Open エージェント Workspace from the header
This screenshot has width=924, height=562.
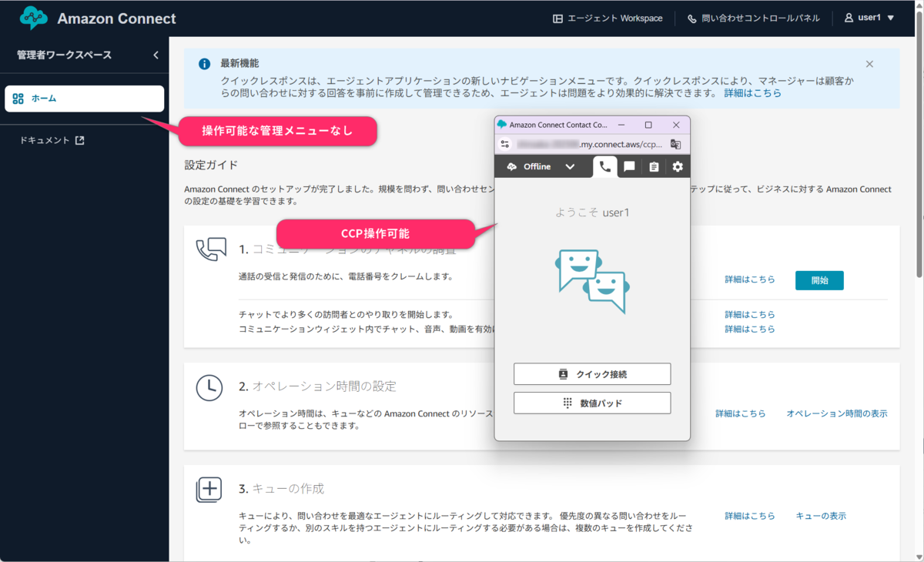[x=608, y=18]
